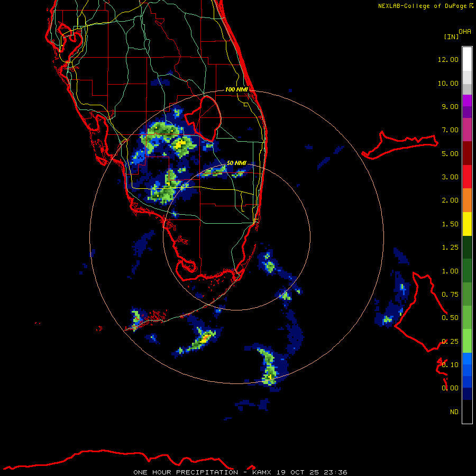Pick the light blue legend swatch
Image resolution: width=476 pixels, height=476 pixels.
(x=467, y=359)
